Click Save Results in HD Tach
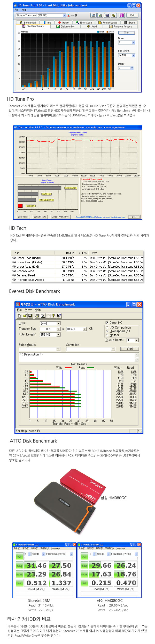This screenshot has width=155, height=644. pyautogui.click(x=23, y=217)
